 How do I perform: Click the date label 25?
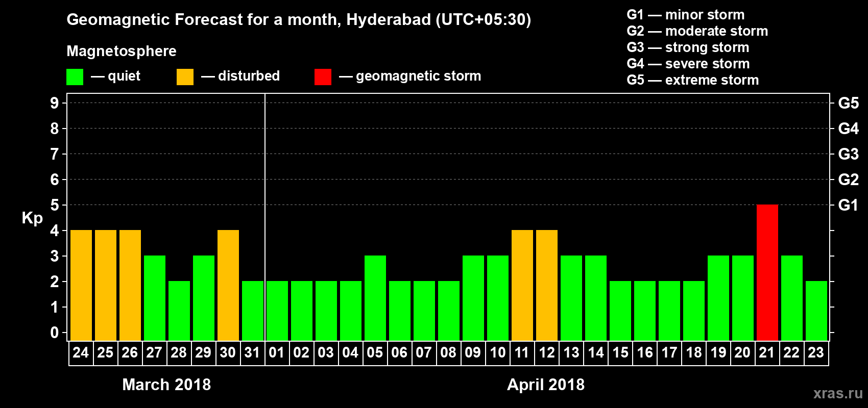[x=105, y=352]
